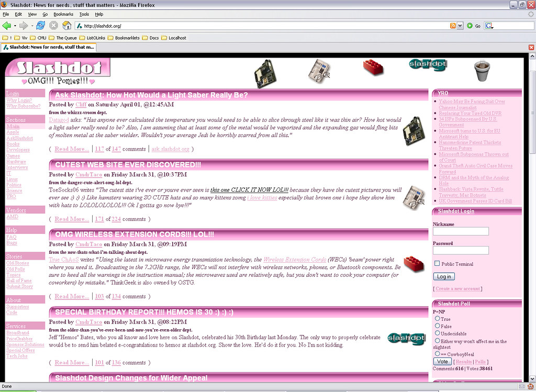
Task: Click the Vote button in poll
Action: [x=442, y=361]
